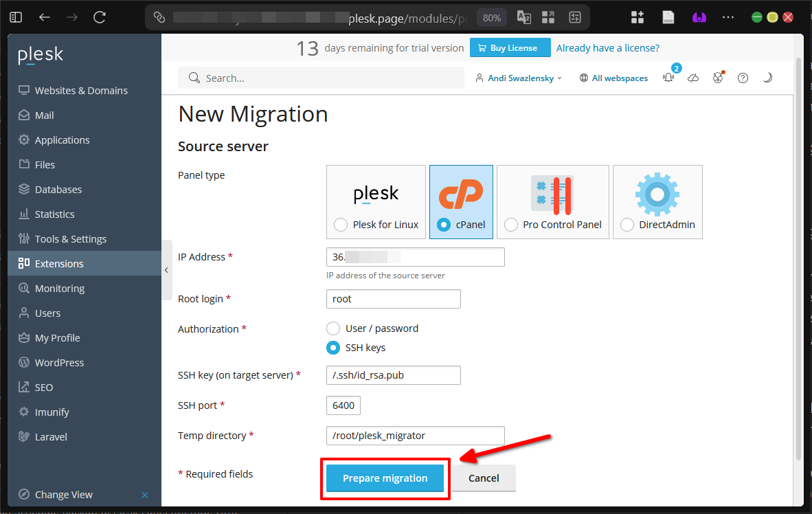Navigate to Tools & Settings
Image resolution: width=812 pixels, height=514 pixels.
[x=71, y=238]
